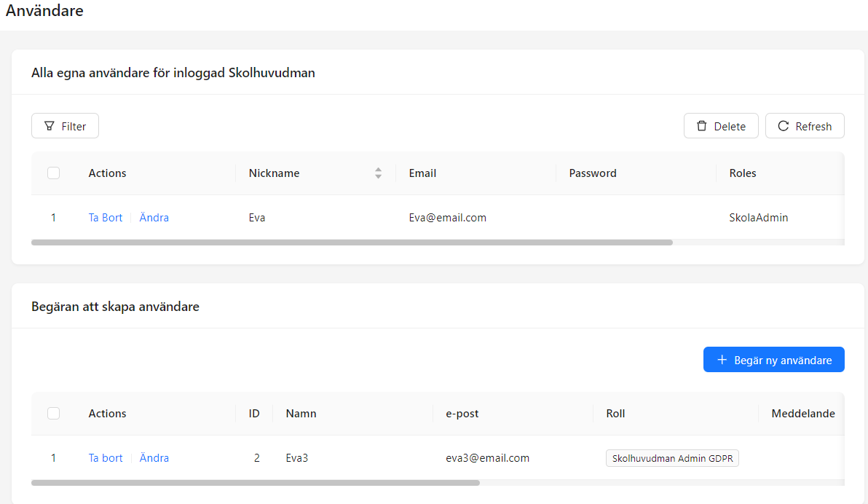Click the ID column header
This screenshot has height=504, width=868.
[x=254, y=414]
